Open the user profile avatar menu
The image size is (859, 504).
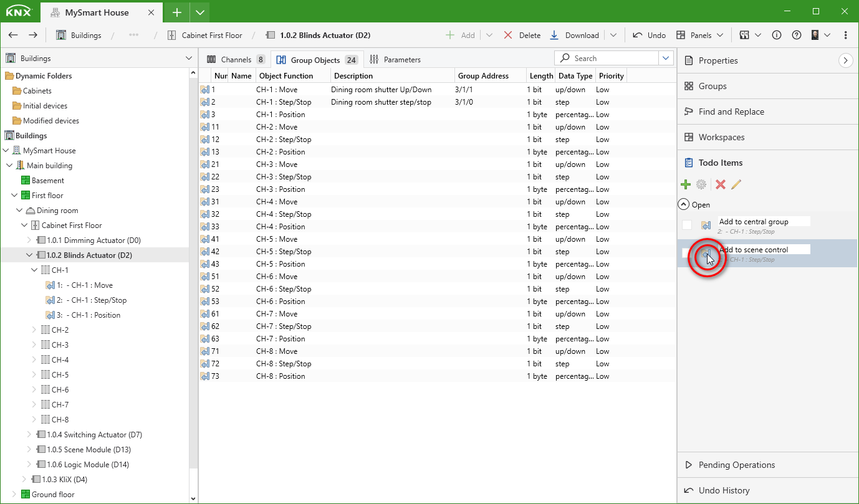(x=820, y=36)
